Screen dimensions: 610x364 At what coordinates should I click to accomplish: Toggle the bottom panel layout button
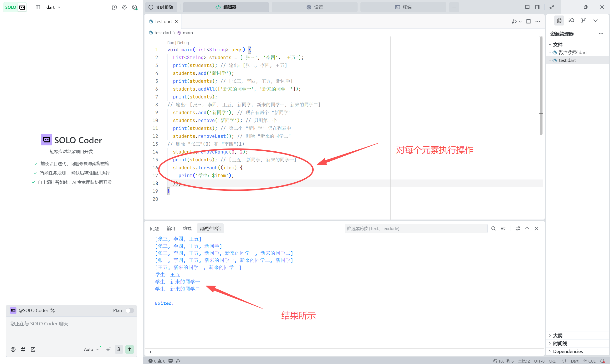point(527,7)
